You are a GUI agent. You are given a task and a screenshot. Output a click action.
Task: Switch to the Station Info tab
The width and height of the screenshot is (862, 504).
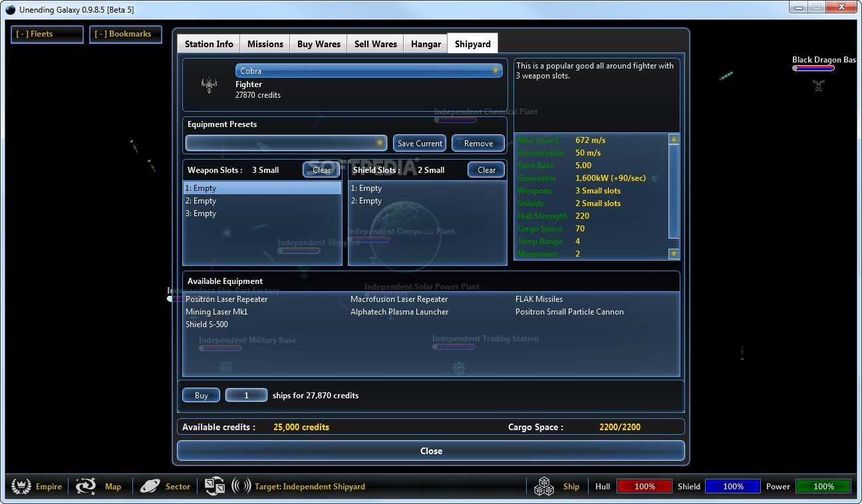(x=209, y=44)
